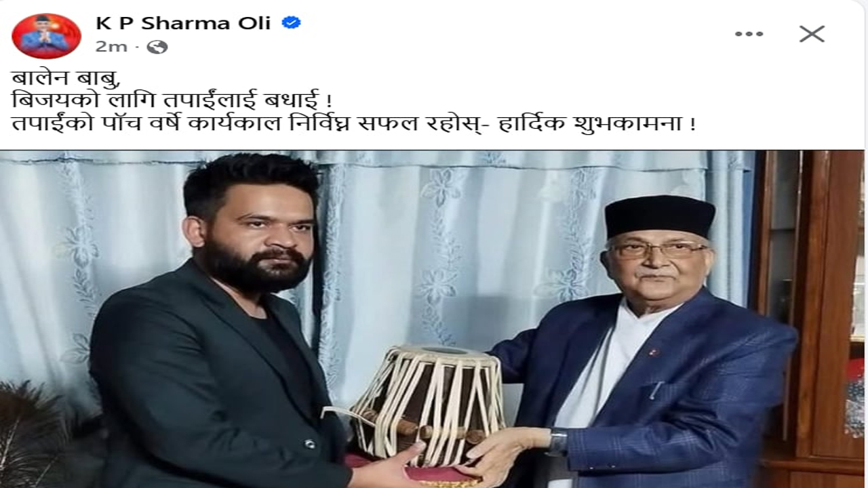
Task: Click the first line reading बालेन बाबु
Action: pyautogui.click(x=66, y=79)
